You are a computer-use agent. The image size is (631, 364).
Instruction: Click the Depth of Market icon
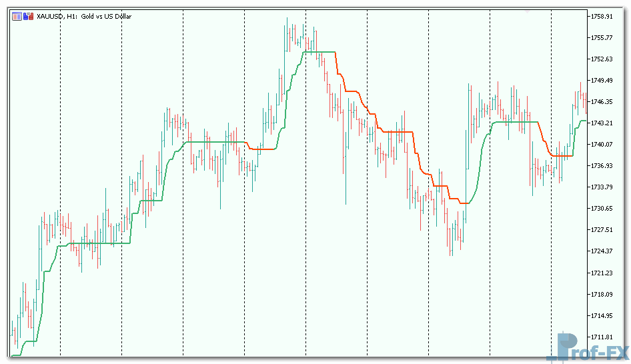pos(28,16)
